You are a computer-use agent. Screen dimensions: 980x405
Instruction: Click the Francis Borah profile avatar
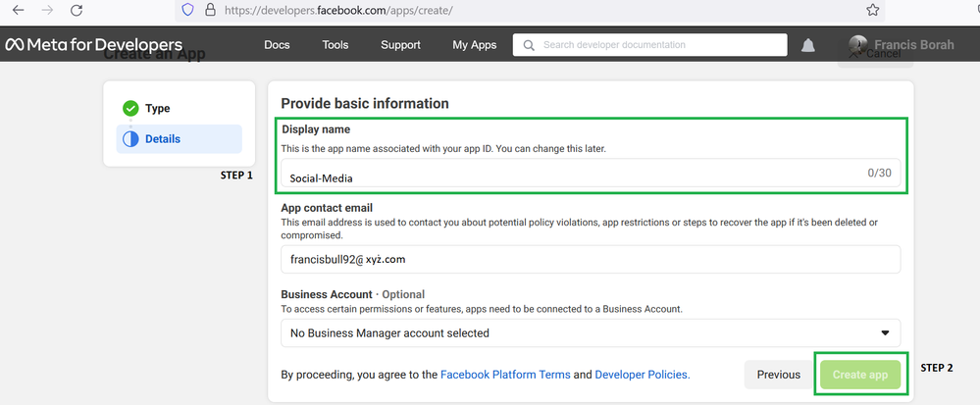pos(857,45)
